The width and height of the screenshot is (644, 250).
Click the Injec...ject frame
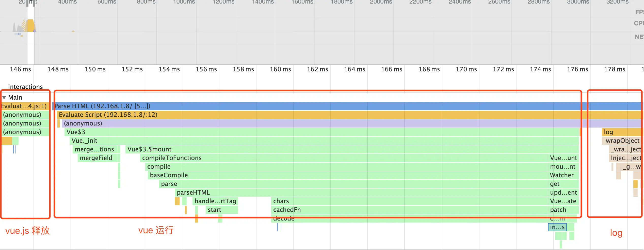pos(626,158)
